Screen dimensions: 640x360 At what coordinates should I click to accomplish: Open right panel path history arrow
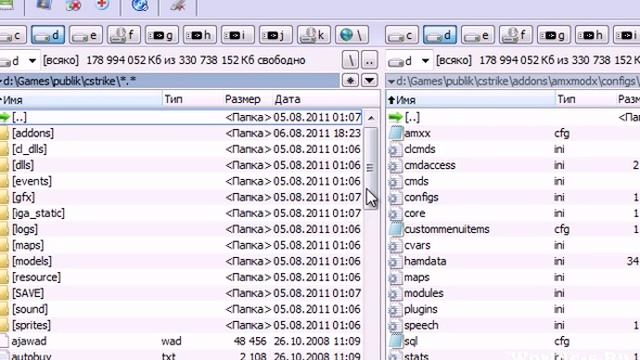coord(391,81)
